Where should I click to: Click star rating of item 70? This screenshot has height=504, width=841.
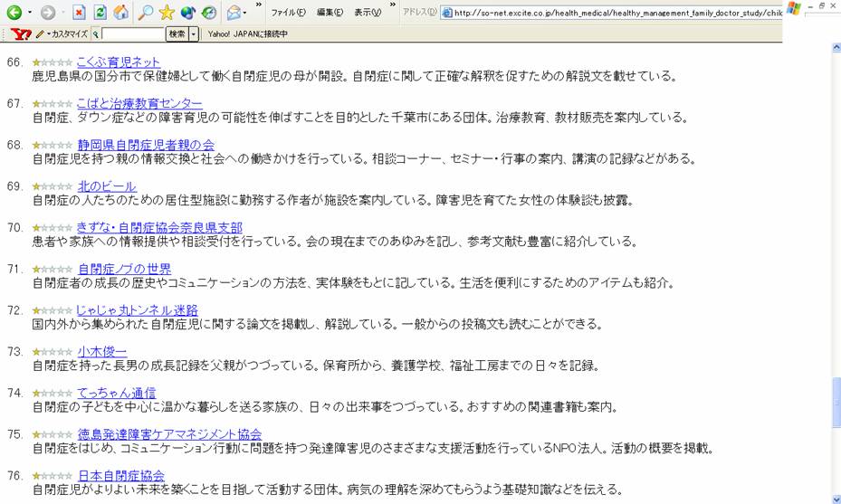52,228
